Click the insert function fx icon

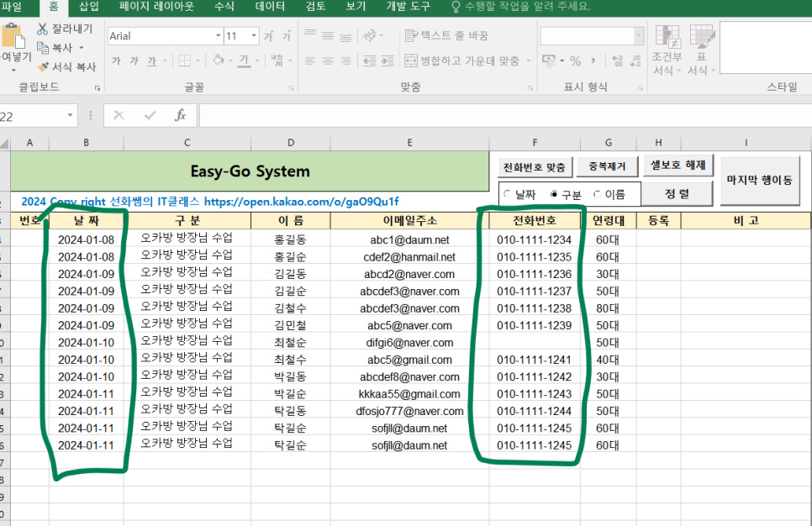(x=180, y=115)
